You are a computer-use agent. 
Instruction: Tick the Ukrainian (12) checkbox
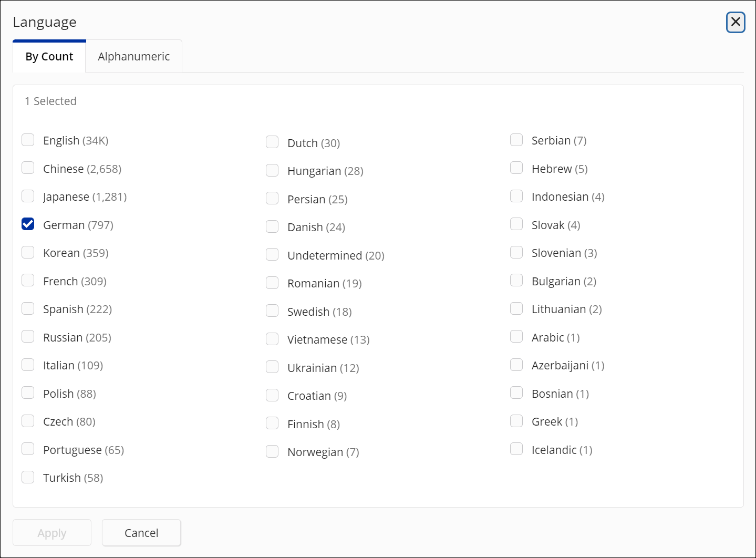(x=272, y=367)
